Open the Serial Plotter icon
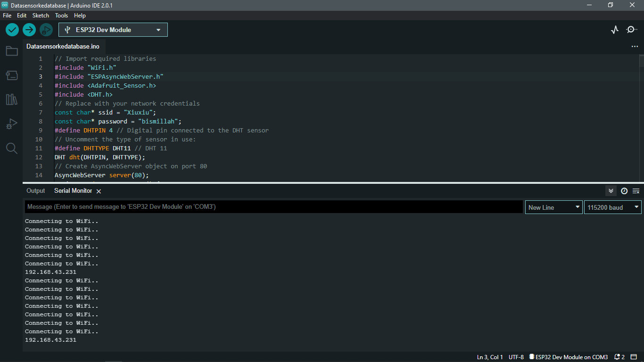The height and width of the screenshot is (362, 644). pos(614,29)
